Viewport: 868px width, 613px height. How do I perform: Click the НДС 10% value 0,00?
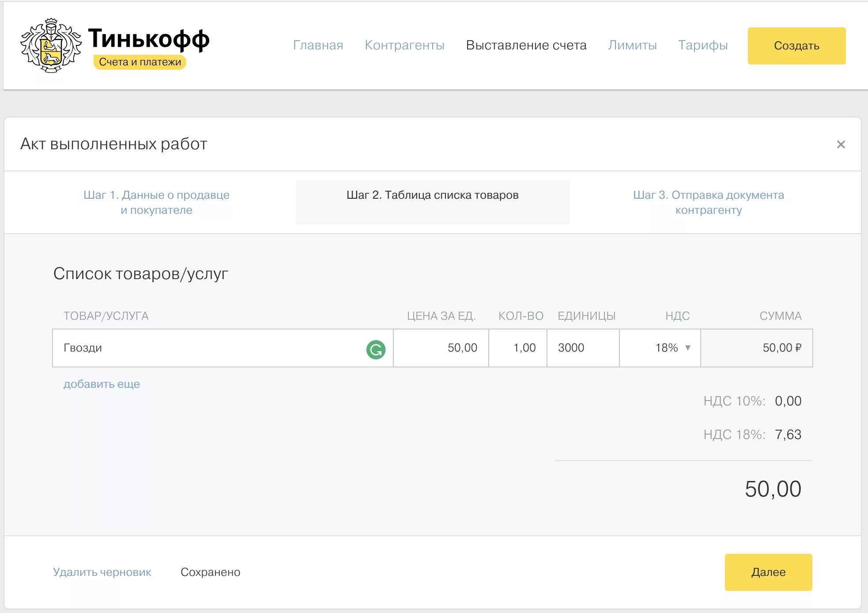click(788, 401)
